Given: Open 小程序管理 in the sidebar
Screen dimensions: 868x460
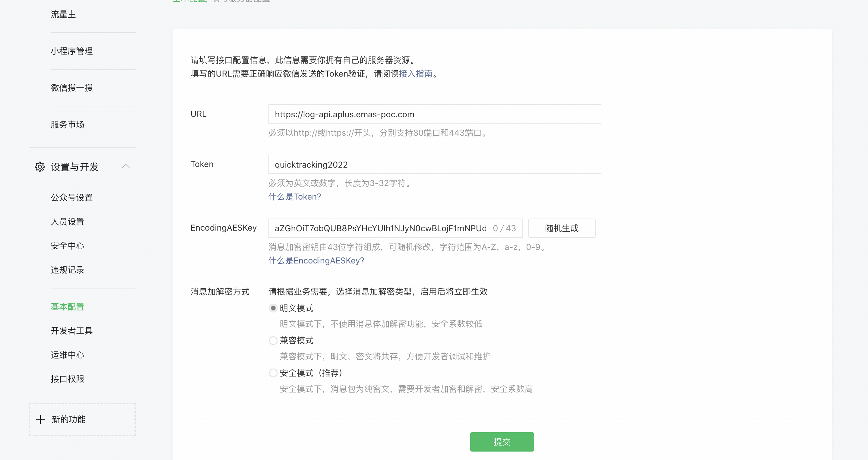Looking at the screenshot, I should click(72, 51).
